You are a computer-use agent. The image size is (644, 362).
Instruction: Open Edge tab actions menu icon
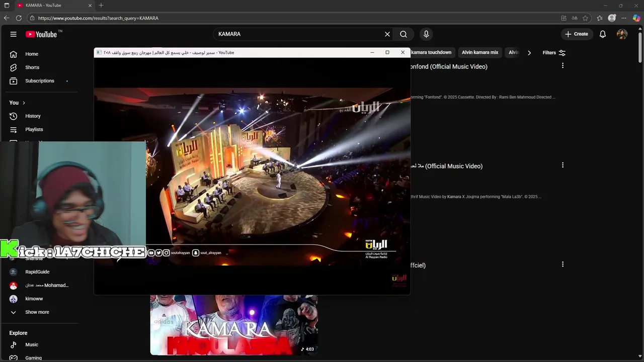(x=7, y=6)
